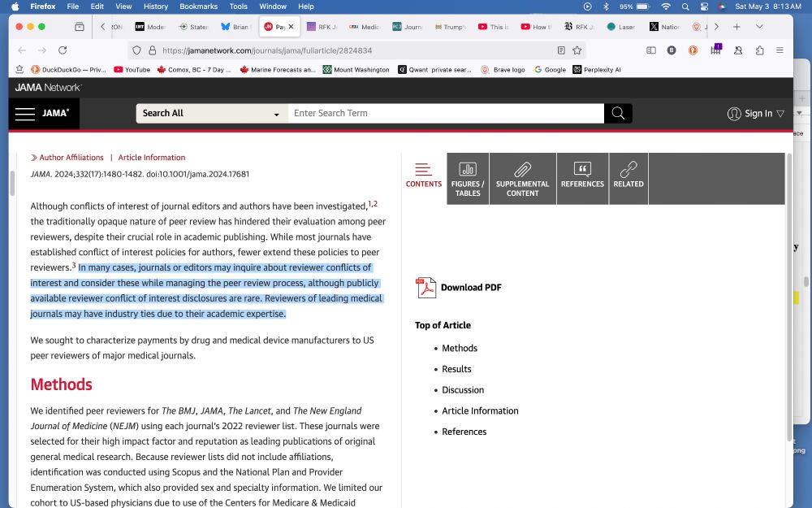The image size is (812, 508).
Task: Open the Related tab with link icon
Action: click(x=628, y=179)
